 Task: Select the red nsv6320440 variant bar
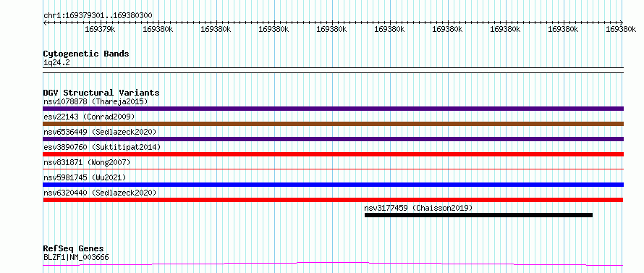click(333, 200)
